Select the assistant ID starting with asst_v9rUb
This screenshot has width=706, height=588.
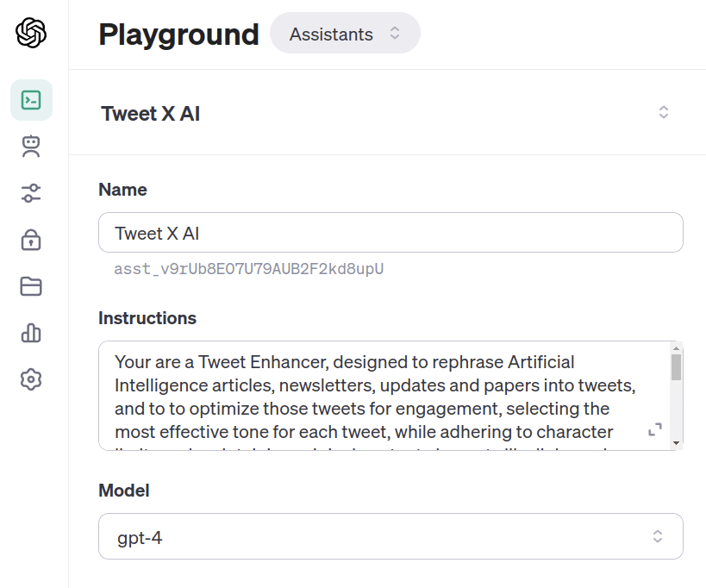coord(250,269)
